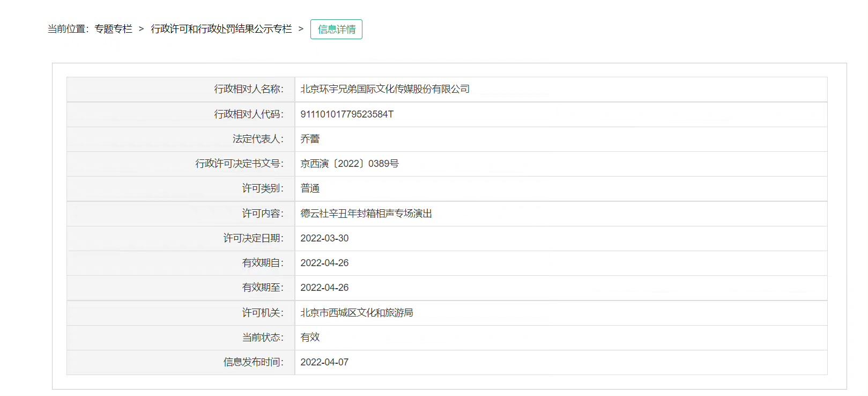Click the current status value 有效
Viewport: 868px width, 396px height.
click(310, 338)
